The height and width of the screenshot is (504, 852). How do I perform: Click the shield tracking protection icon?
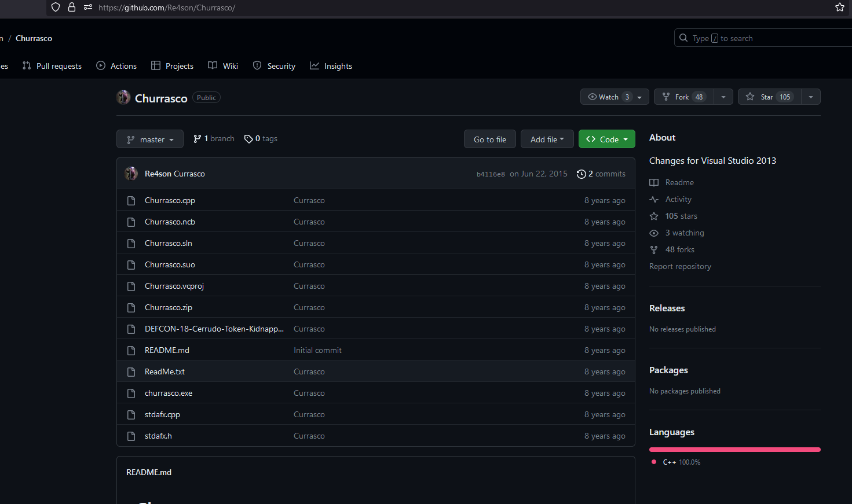(x=56, y=8)
